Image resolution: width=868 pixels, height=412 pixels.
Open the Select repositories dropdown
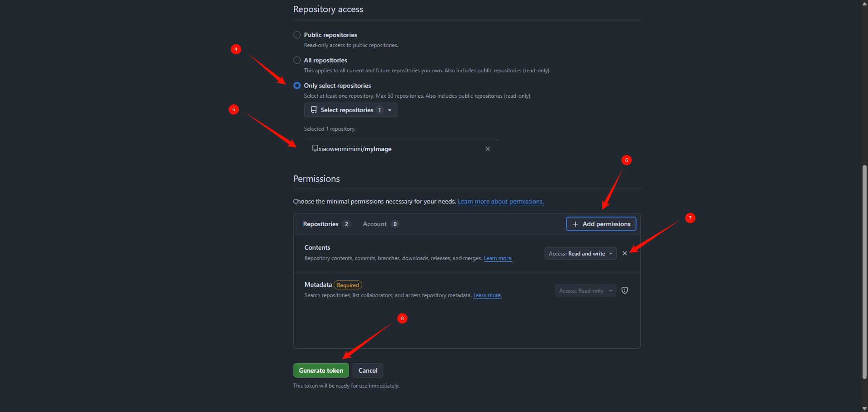(350, 110)
